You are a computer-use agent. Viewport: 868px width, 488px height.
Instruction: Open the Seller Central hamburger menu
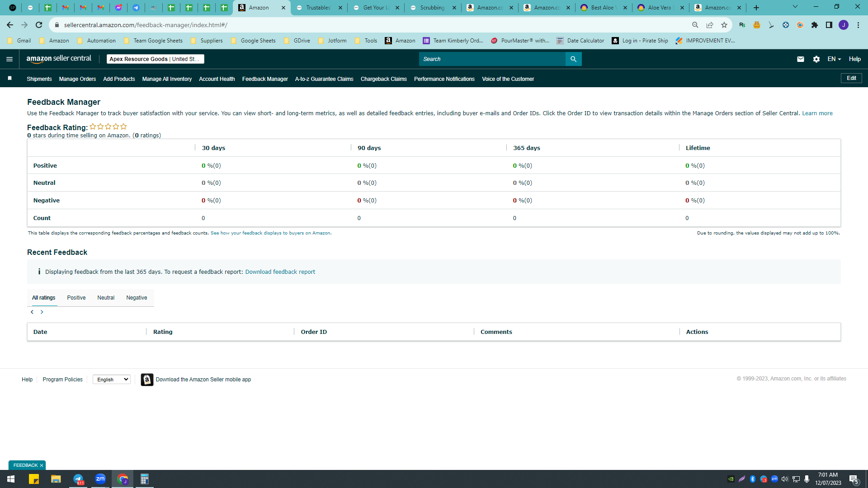[x=9, y=59]
